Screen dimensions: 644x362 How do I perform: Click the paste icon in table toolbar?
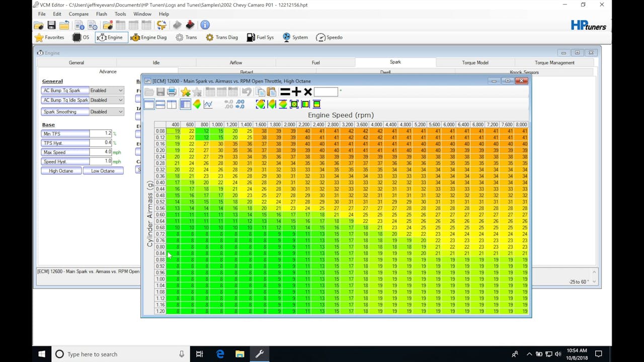[x=272, y=92]
